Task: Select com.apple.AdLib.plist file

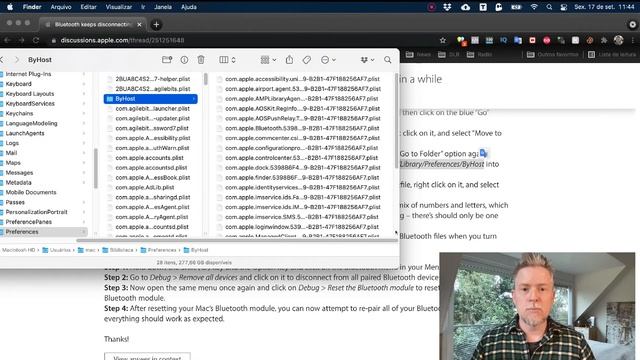Action: (145, 187)
